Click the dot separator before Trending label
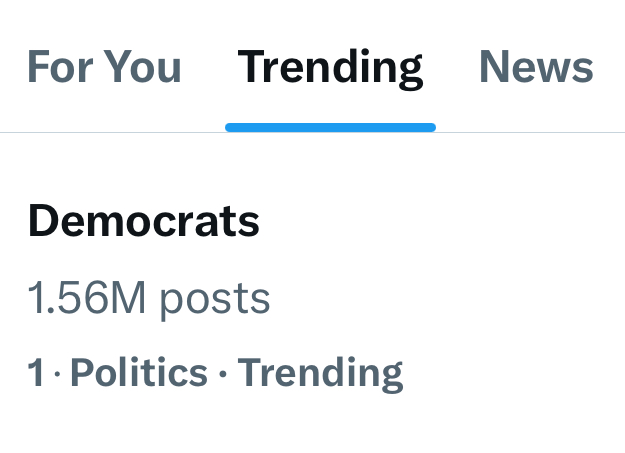This screenshot has width=625, height=453. 223,374
